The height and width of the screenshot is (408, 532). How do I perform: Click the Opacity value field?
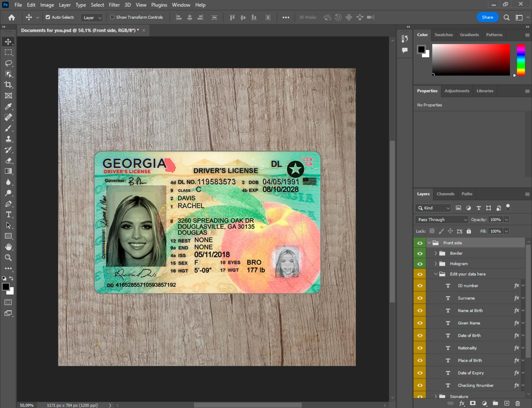(x=495, y=219)
